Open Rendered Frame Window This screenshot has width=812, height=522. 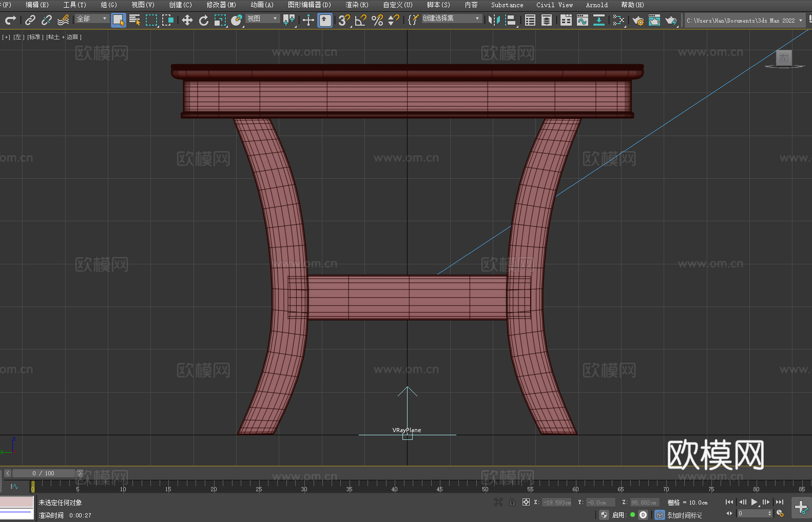(654, 20)
